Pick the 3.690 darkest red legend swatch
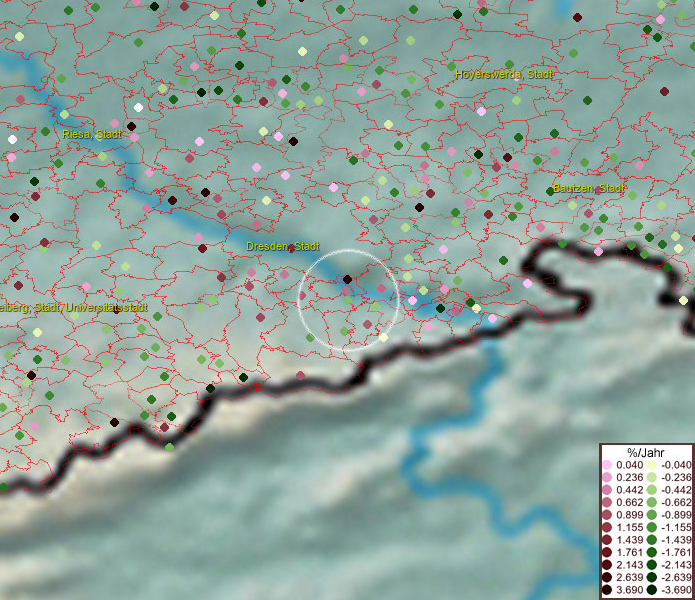This screenshot has width=695, height=600. click(x=607, y=591)
